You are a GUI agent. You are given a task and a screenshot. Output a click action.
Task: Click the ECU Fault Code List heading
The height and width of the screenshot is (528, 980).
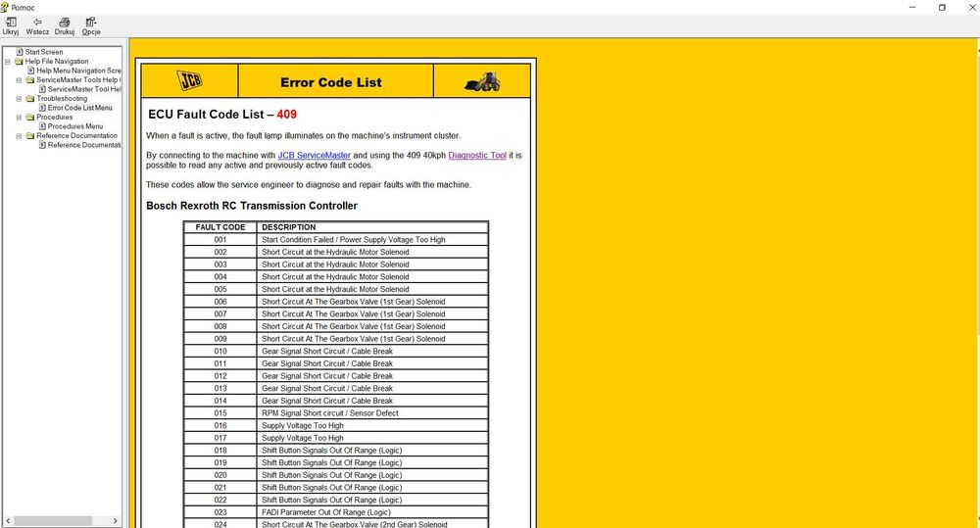[x=222, y=115]
